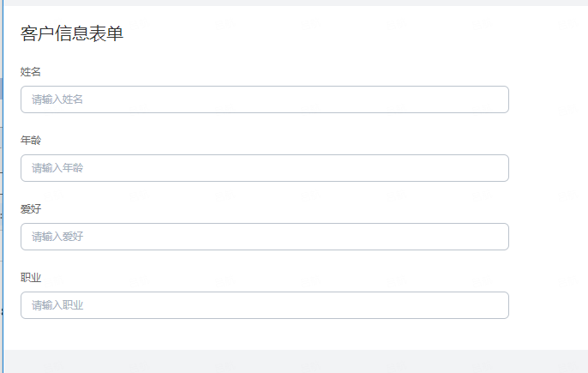Click empty white space right of 职业 field
Screen dimensions: 588x373
(x=549, y=305)
